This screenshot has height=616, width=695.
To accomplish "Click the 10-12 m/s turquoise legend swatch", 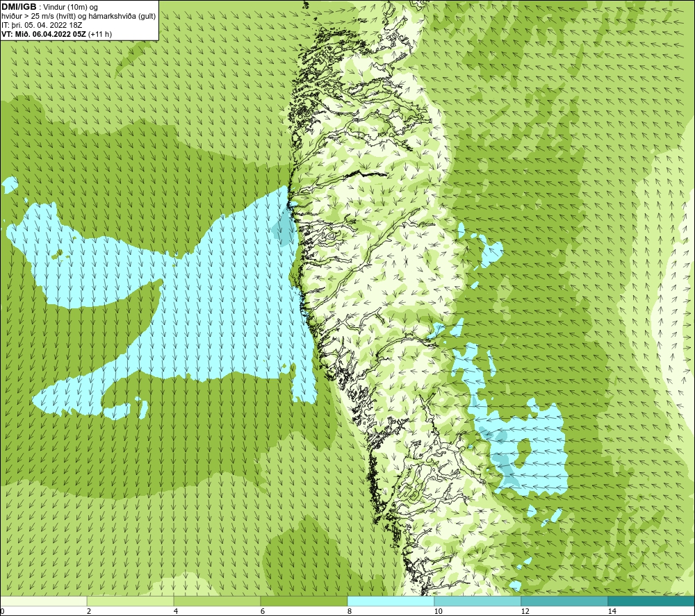I will coord(478,601).
